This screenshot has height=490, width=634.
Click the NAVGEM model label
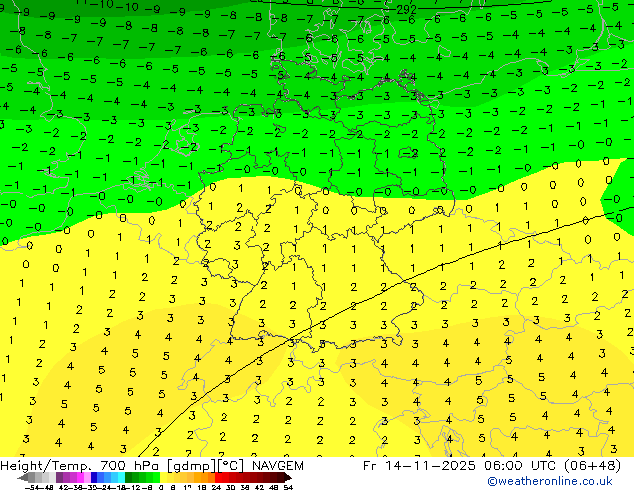pos(278,466)
